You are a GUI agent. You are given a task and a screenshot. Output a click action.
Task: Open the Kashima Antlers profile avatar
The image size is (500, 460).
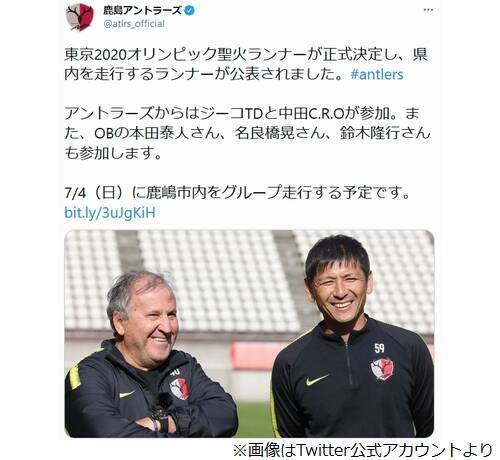[x=80, y=17]
